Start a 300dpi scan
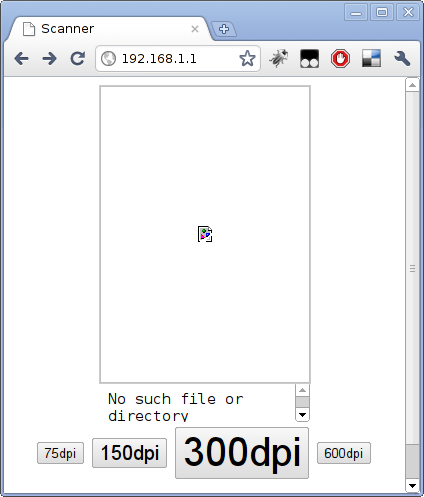 242,453
